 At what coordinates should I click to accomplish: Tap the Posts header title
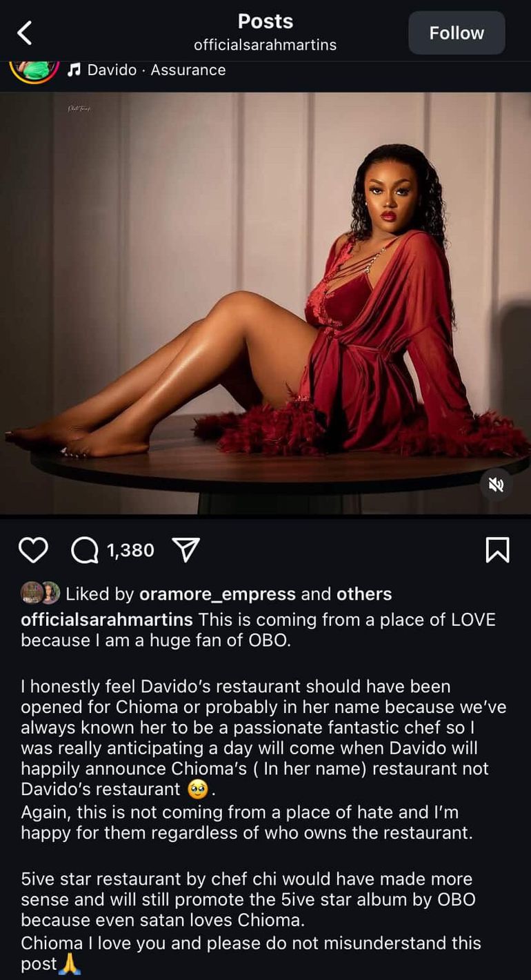click(x=265, y=21)
